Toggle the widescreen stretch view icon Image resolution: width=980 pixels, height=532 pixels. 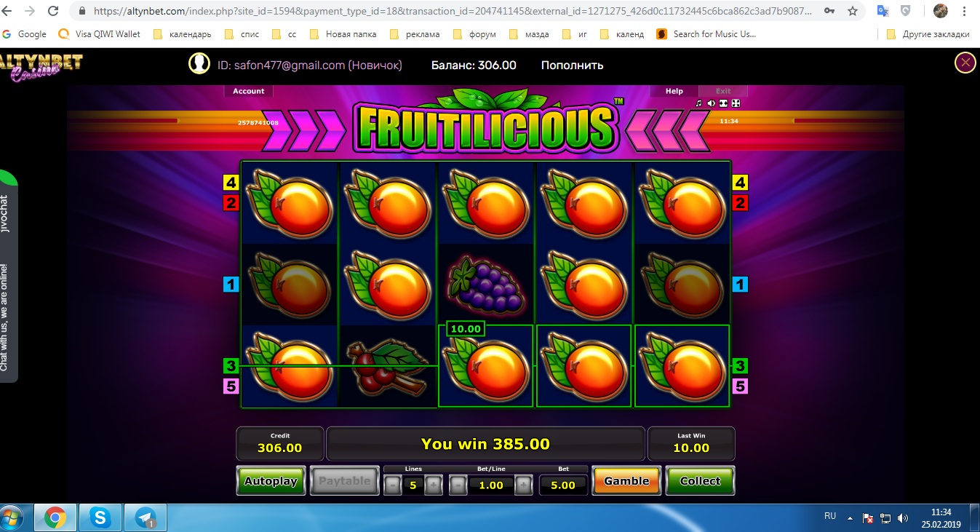click(x=723, y=103)
